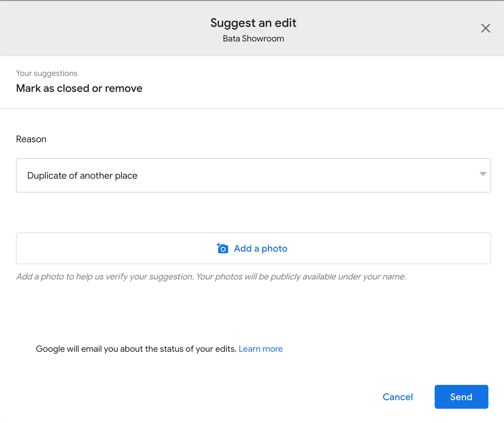This screenshot has height=423, width=504.
Task: Cancel the edit suggestion
Action: point(397,397)
